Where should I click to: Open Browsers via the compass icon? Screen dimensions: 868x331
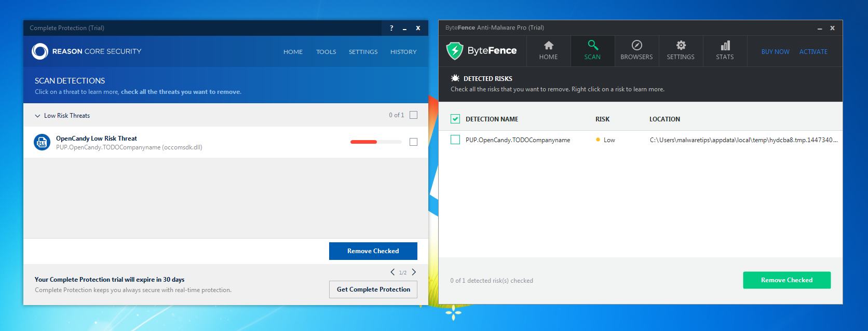pyautogui.click(x=636, y=46)
